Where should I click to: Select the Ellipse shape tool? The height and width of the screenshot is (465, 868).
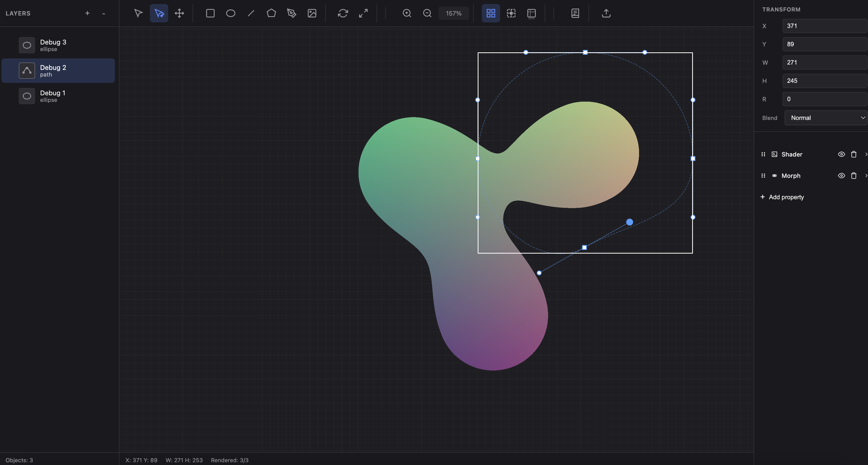[x=231, y=13]
